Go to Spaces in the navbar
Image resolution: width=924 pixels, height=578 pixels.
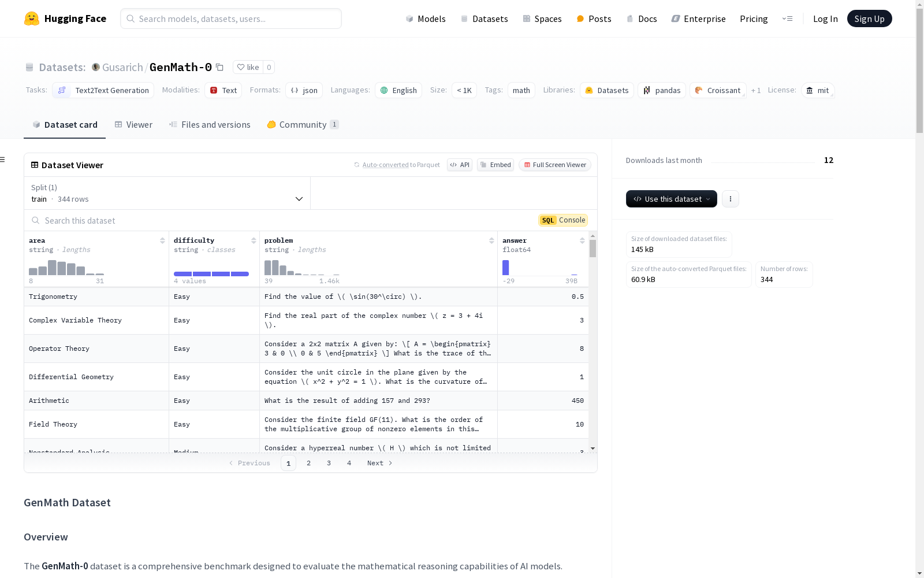pos(542,18)
